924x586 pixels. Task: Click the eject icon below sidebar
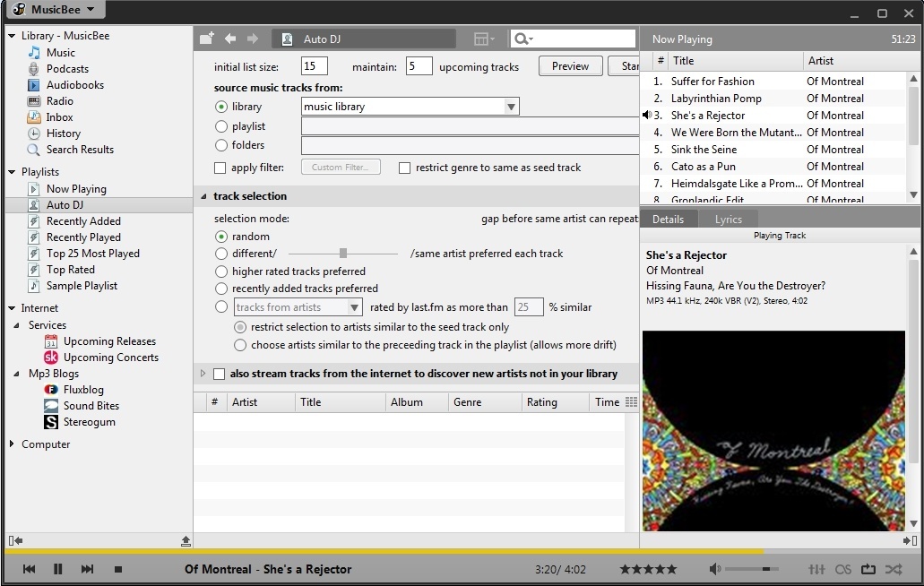(x=186, y=540)
